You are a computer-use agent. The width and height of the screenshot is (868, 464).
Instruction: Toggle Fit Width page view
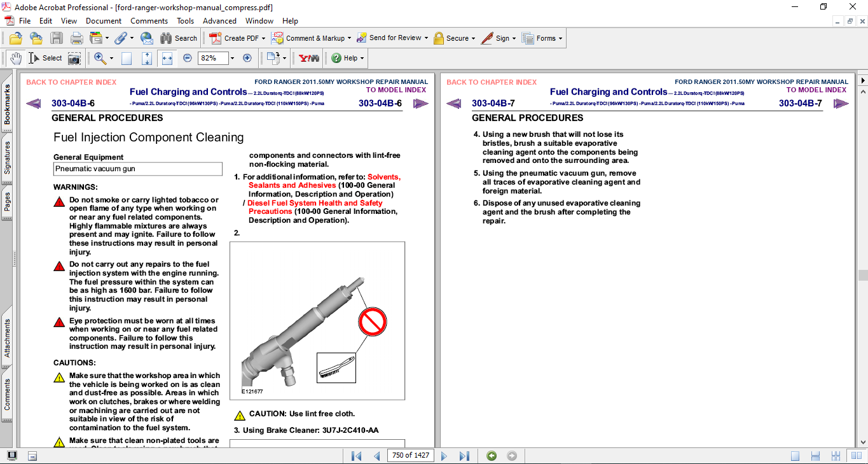[x=167, y=58]
